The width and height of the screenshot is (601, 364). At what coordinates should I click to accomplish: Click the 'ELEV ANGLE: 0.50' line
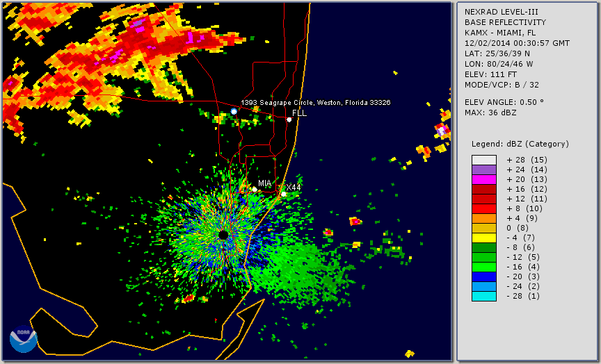(x=504, y=102)
